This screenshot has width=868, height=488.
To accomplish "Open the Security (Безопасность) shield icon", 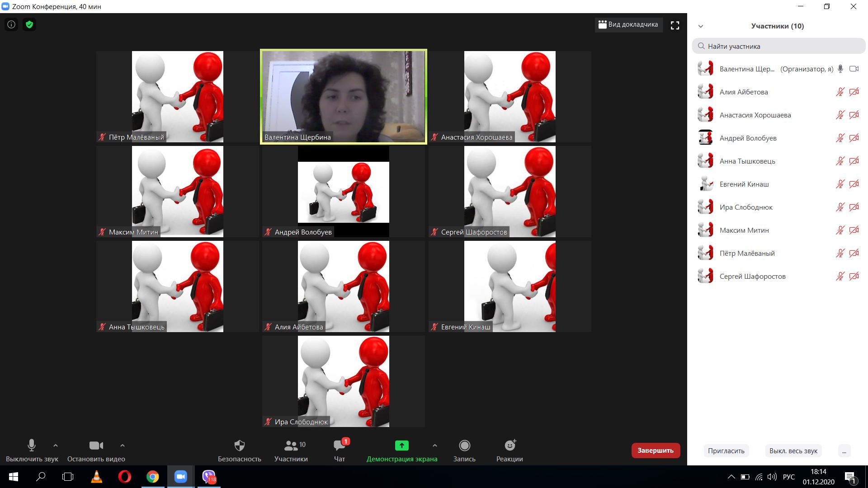I will pyautogui.click(x=240, y=446).
